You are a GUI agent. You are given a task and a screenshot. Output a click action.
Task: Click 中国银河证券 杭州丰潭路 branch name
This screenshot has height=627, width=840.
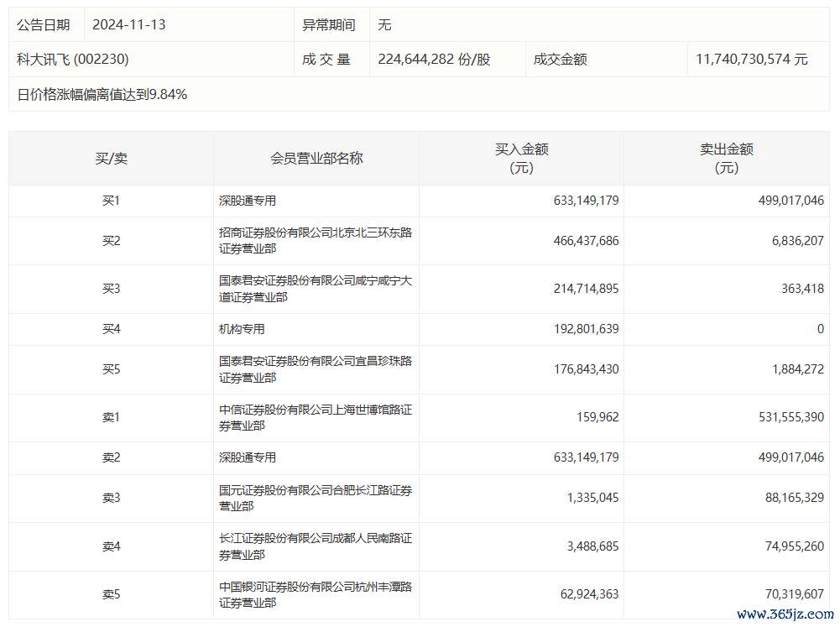click(x=316, y=594)
